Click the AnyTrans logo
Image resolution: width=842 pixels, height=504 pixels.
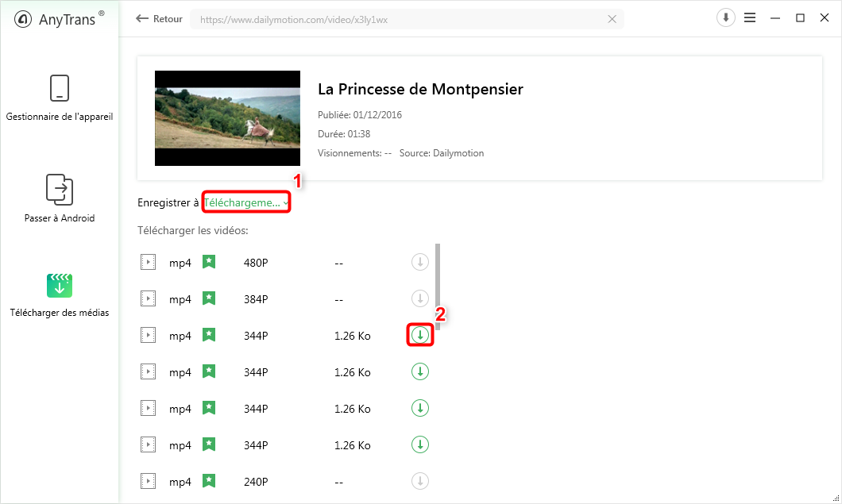tap(60, 20)
